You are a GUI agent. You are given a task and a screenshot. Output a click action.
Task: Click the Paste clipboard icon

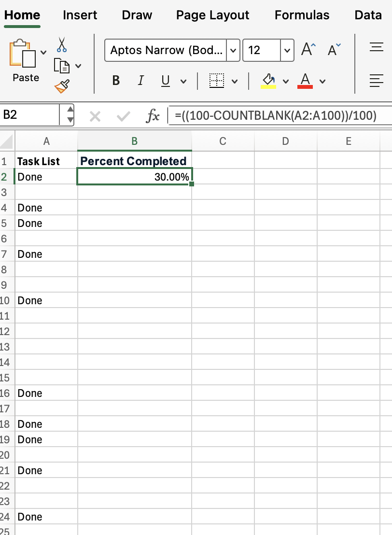click(x=22, y=53)
